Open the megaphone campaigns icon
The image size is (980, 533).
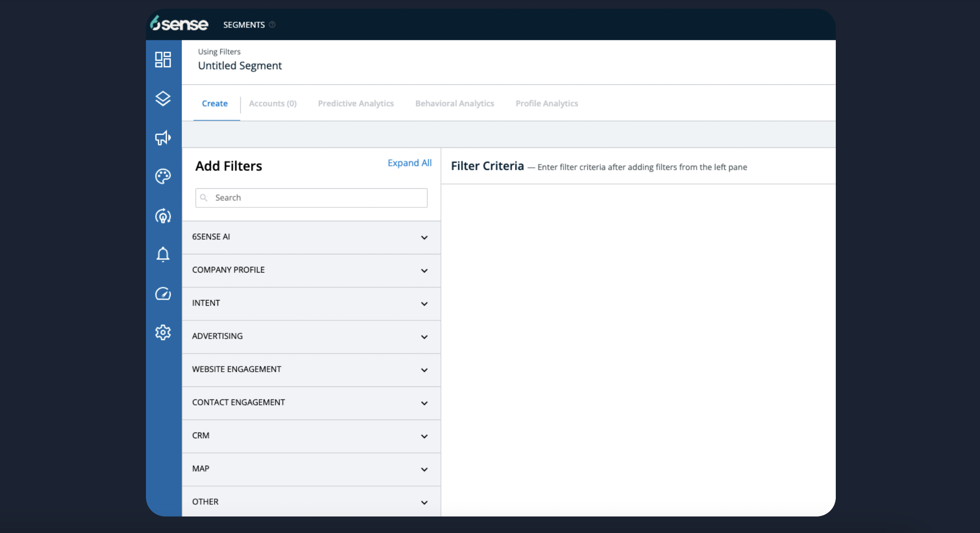(x=163, y=138)
